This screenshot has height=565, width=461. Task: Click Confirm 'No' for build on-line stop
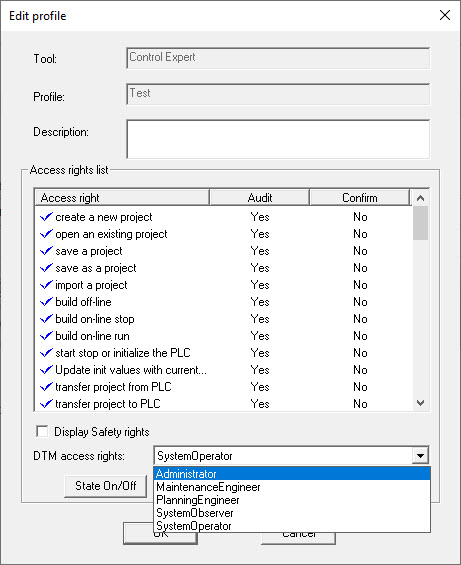coord(360,319)
